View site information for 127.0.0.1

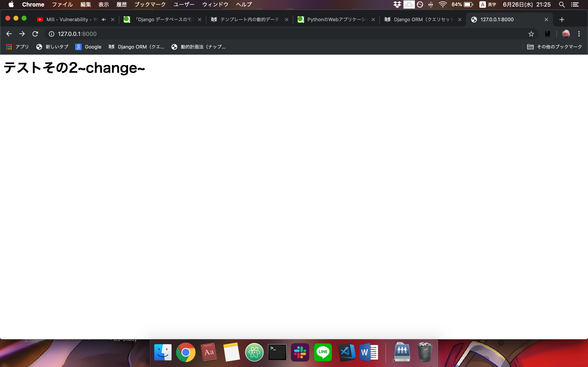click(x=51, y=34)
